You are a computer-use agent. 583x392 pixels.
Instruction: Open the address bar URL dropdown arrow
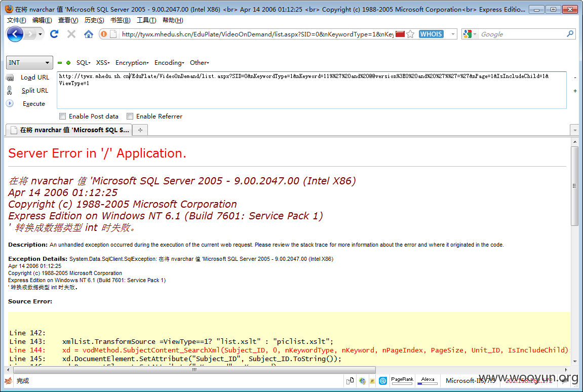453,34
